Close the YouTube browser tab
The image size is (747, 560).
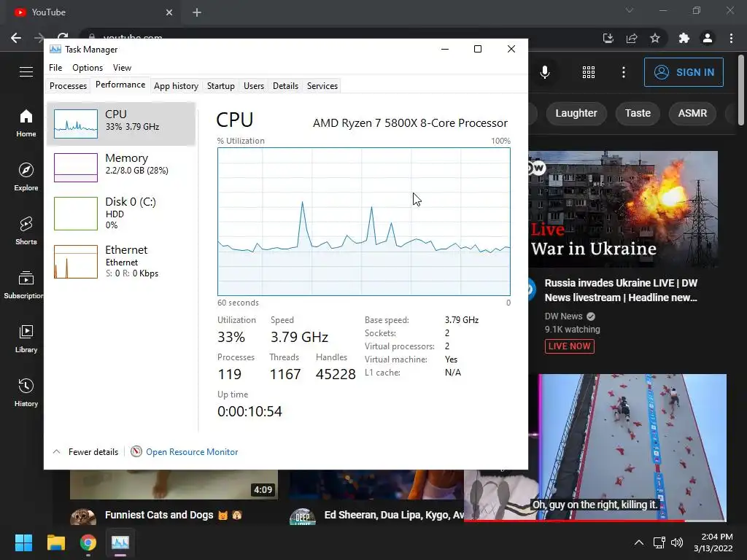169,12
